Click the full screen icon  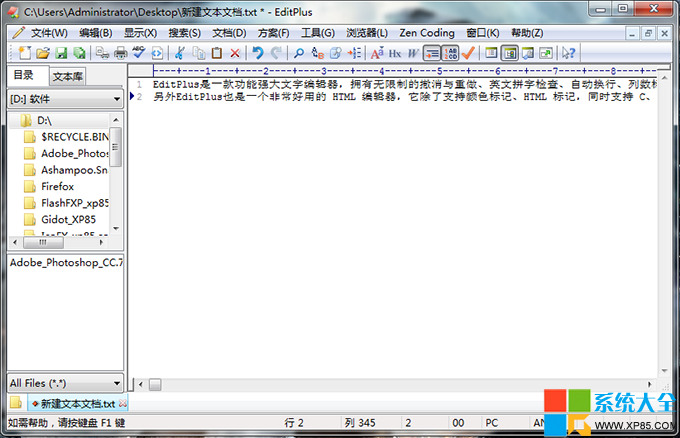coord(546,53)
